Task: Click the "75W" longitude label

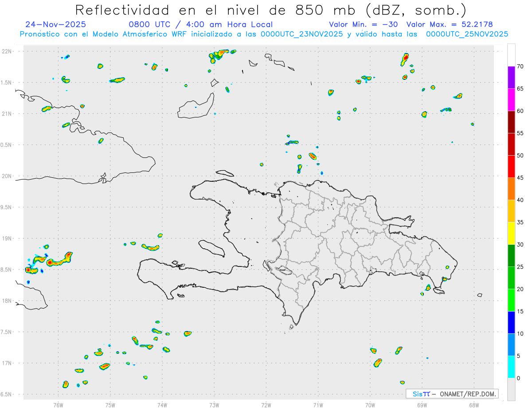Action: [110, 405]
